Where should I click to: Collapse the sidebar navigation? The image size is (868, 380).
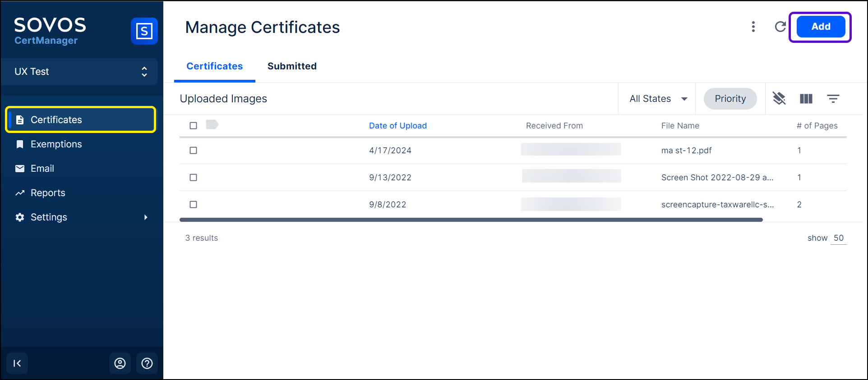pyautogui.click(x=17, y=363)
